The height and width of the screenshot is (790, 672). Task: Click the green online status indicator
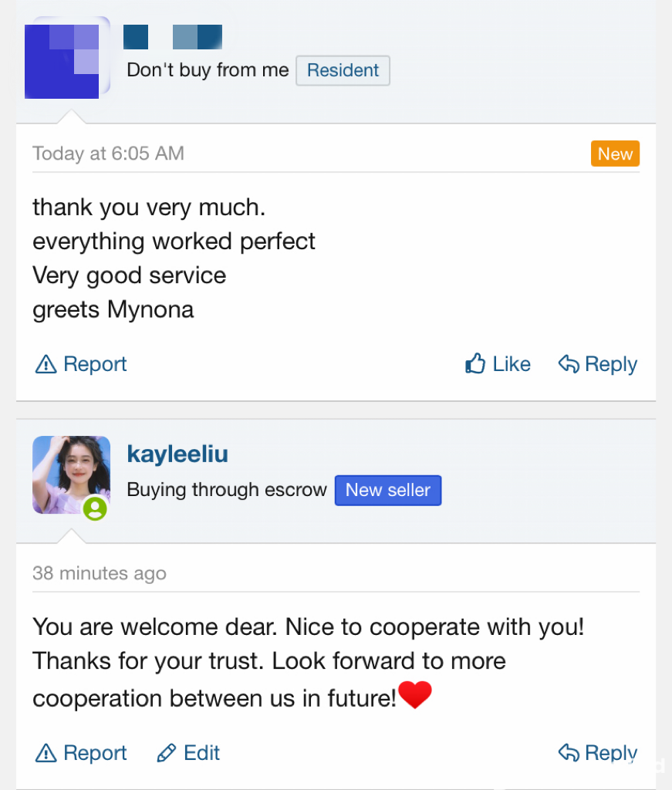point(95,508)
